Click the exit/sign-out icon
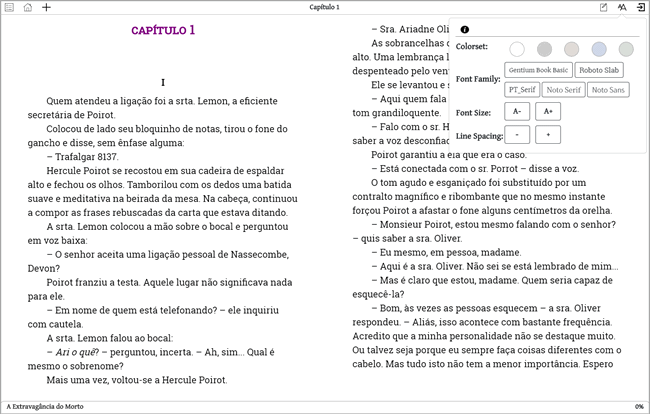Image resolution: width=650 pixels, height=414 pixels. pyautogui.click(x=640, y=7)
